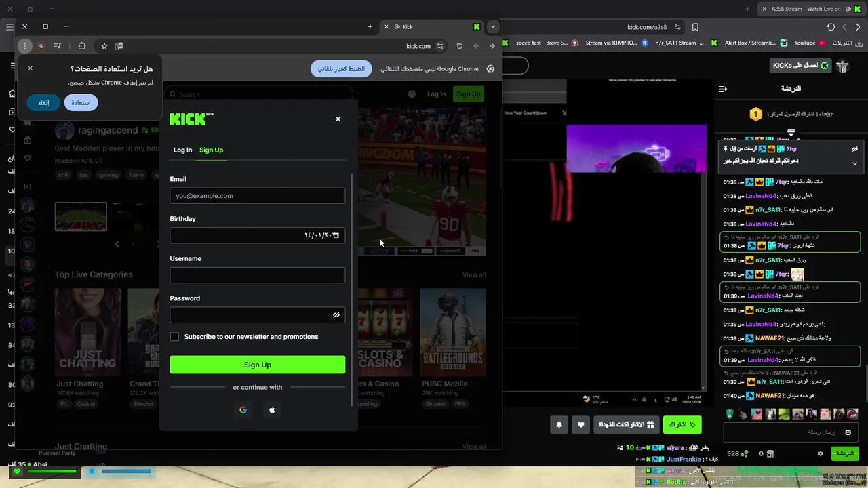The height and width of the screenshot is (488, 868).
Task: Bookmark this page with star icon
Action: pos(104,46)
